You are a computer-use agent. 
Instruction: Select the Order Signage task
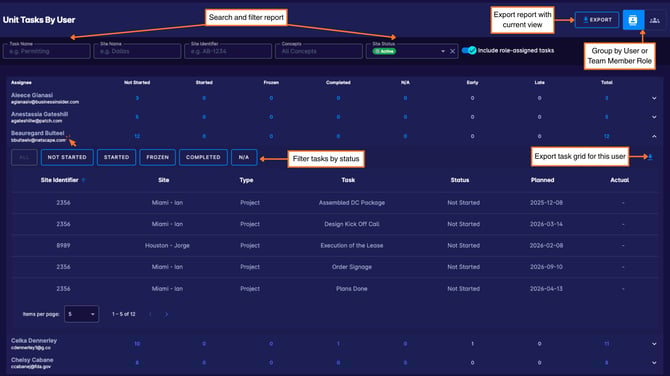(352, 267)
